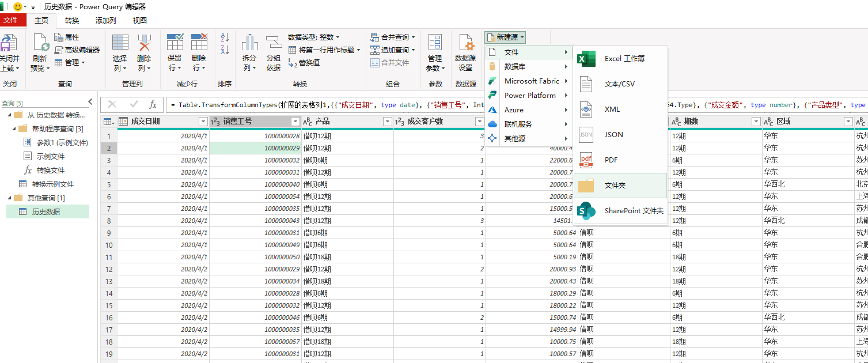This screenshot has width=868, height=363.
Task: Click the Refresh Preview icon
Action: click(x=40, y=44)
